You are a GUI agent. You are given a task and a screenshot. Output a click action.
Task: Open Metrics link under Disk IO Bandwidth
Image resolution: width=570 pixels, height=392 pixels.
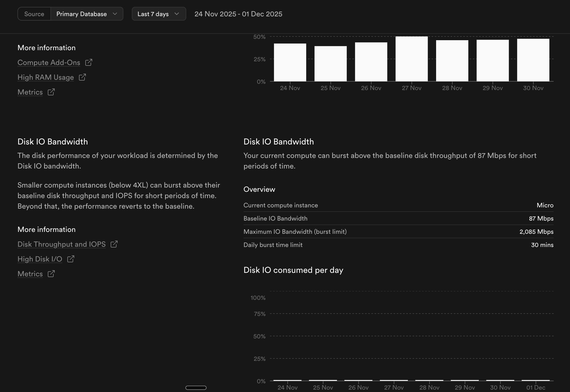coord(30,274)
